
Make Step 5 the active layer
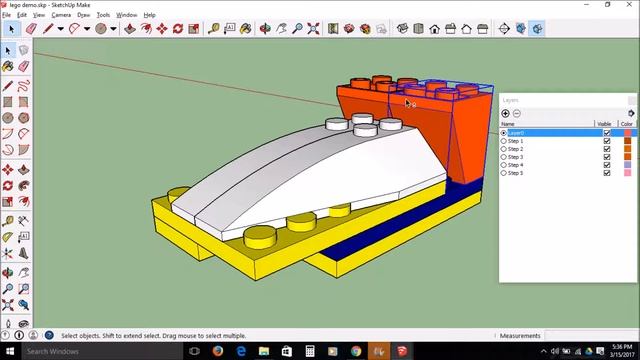click(x=504, y=173)
